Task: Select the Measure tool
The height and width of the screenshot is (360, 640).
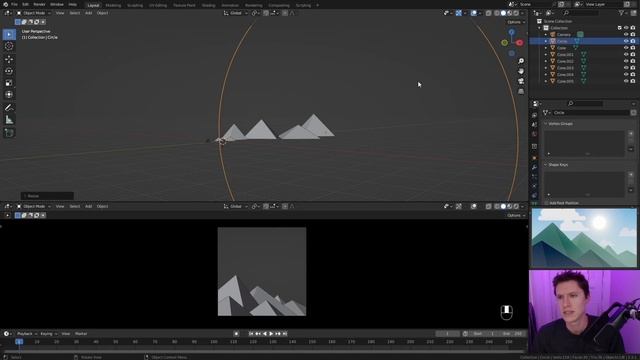Action: pyautogui.click(x=9, y=120)
